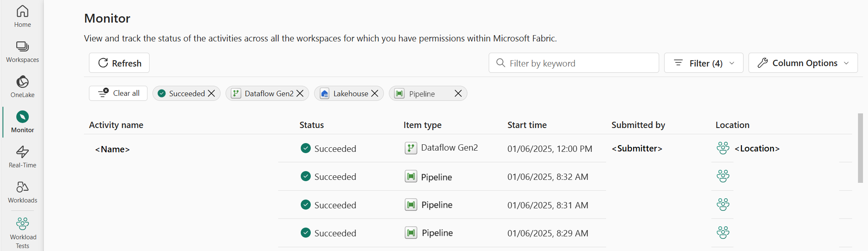Expand the Filter (4) dropdown

703,63
